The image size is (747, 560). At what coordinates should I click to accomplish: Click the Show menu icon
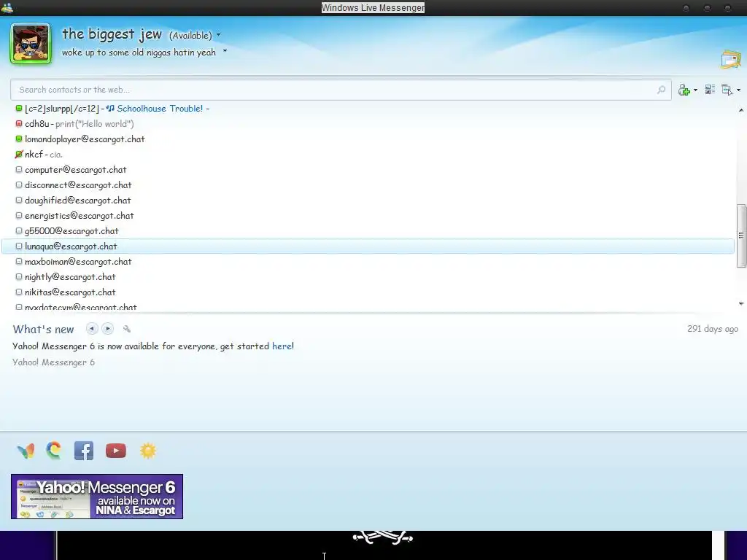click(727, 90)
